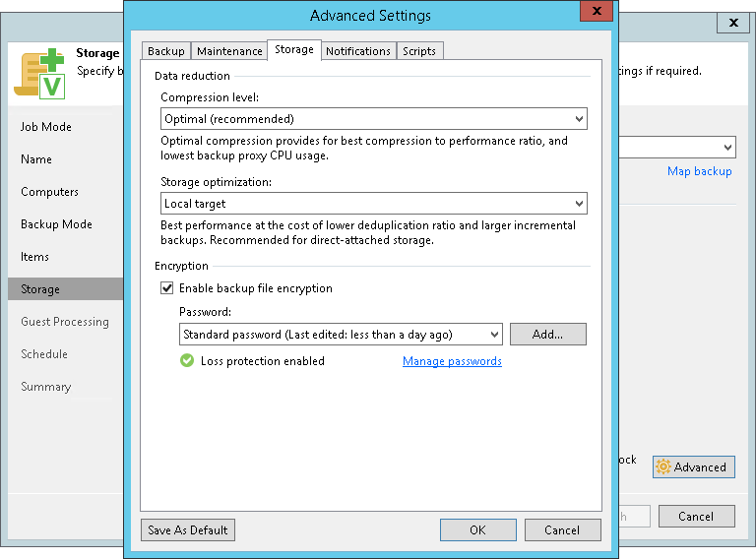Click the Map backup link
This screenshot has width=756, height=559.
(x=699, y=171)
